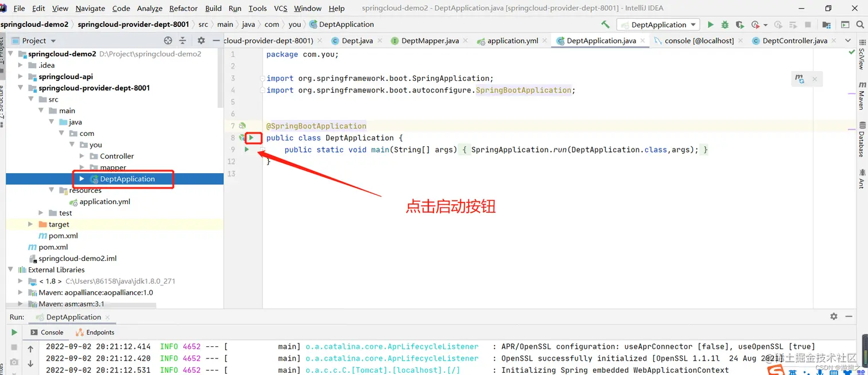Open the Ant tool window sidebar
The image size is (868, 375).
coord(862,178)
